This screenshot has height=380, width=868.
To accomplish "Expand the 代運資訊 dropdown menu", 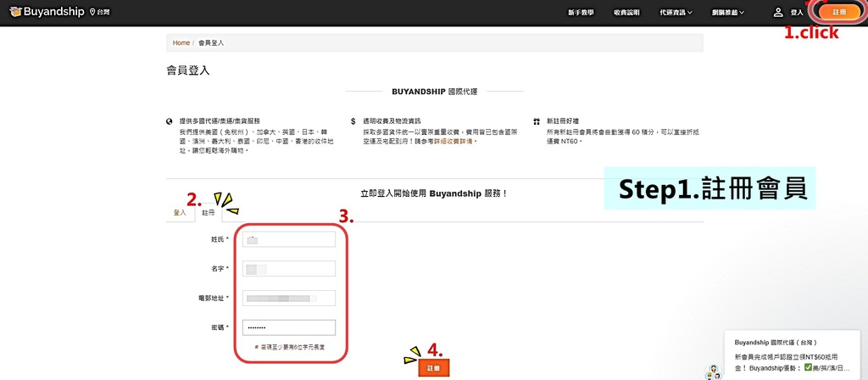I will coord(676,12).
